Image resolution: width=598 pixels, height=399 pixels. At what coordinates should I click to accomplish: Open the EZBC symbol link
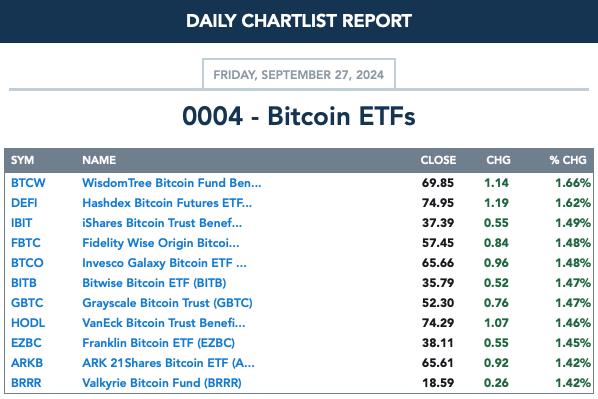(26, 343)
